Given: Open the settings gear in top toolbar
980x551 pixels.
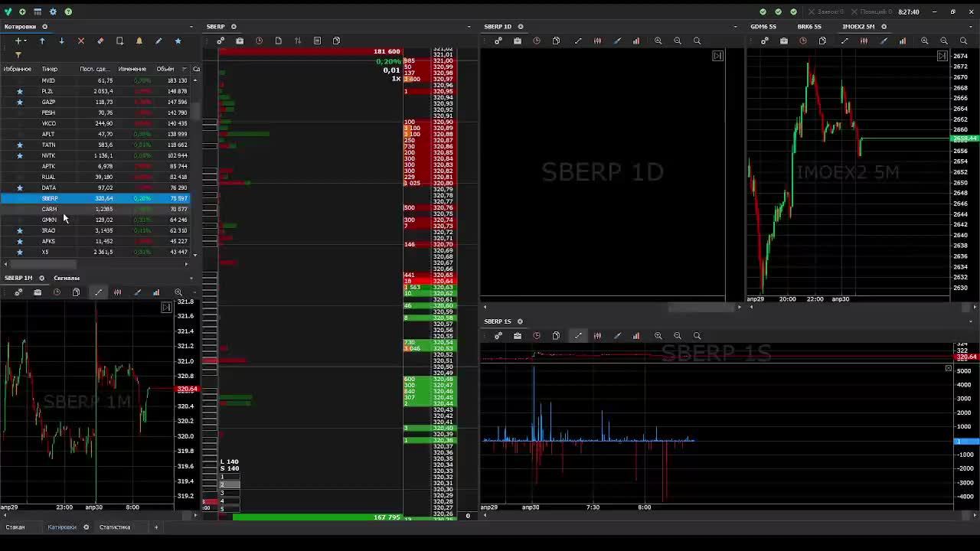Looking at the screenshot, I should tap(53, 11).
